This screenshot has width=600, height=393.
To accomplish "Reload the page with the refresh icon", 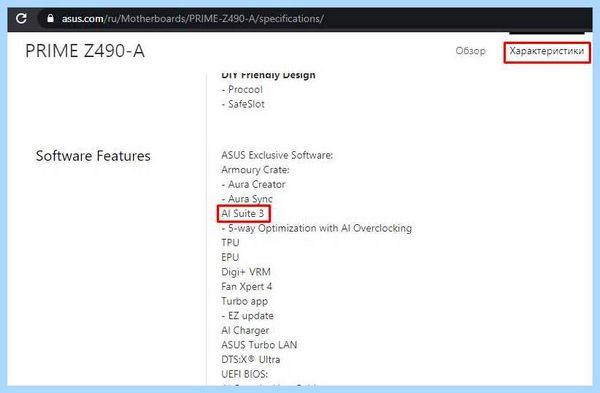I will coord(21,18).
